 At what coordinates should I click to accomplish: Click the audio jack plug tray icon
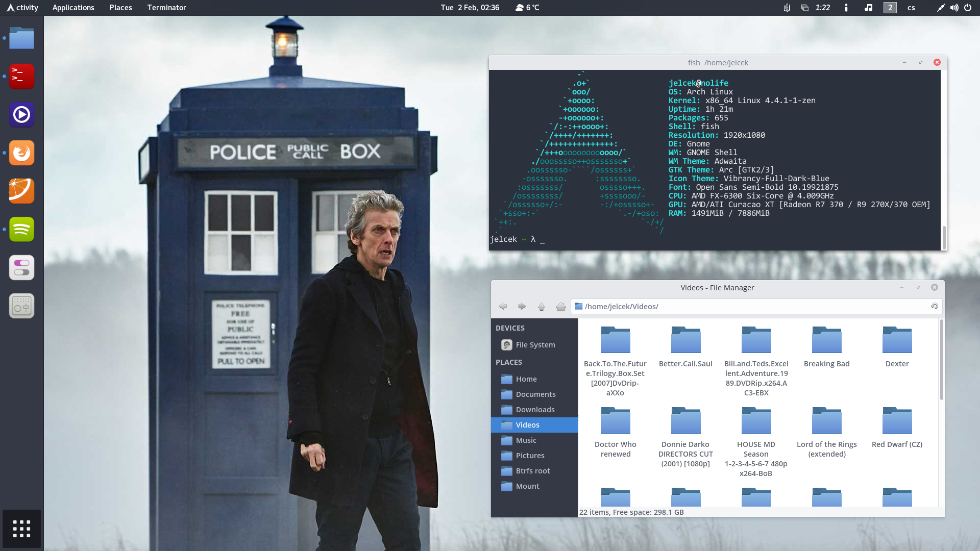941,8
